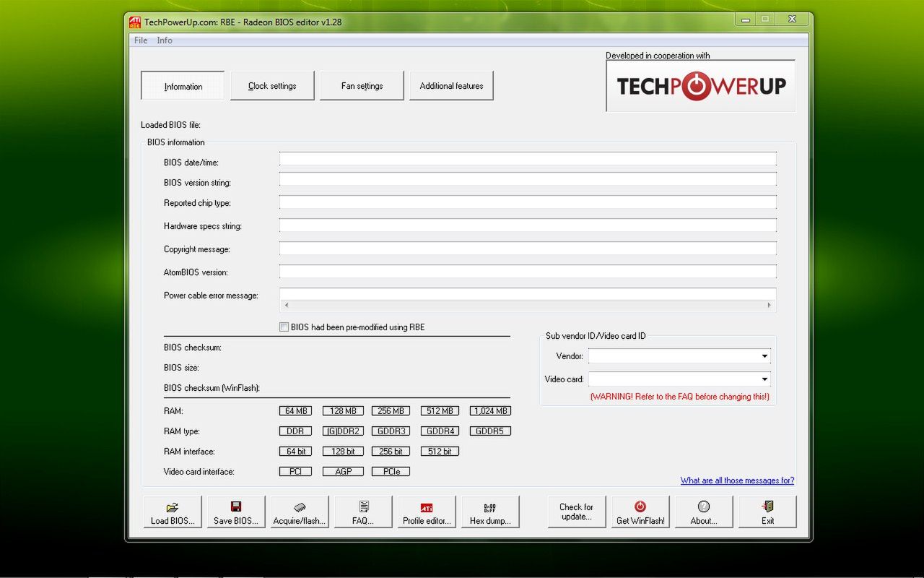Image resolution: width=924 pixels, height=578 pixels.
Task: Switch to the Additional features tab
Action: pos(451,86)
